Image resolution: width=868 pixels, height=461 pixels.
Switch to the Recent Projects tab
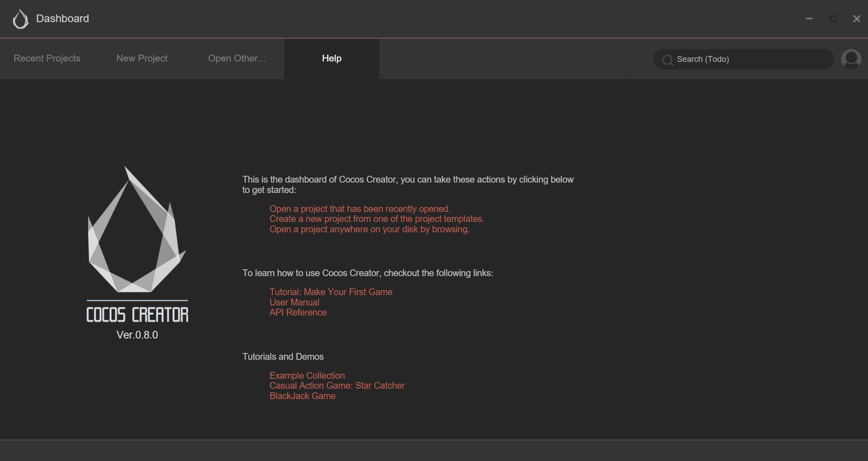(x=47, y=58)
